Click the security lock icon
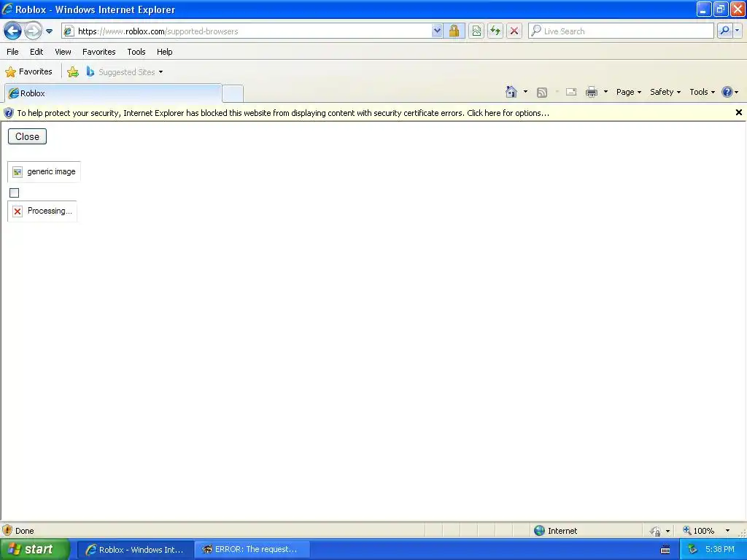This screenshot has height=560, width=747. [454, 31]
